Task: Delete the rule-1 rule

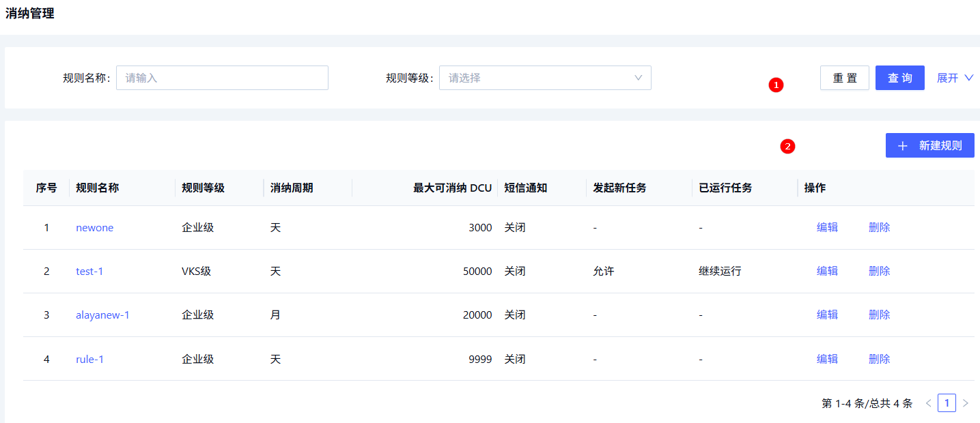Action: tap(879, 359)
